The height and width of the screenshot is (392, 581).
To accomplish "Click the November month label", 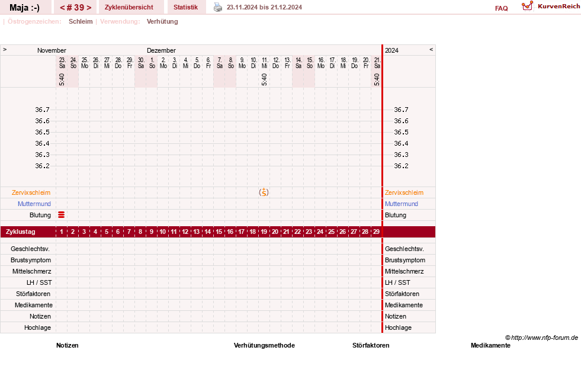I will tap(52, 50).
